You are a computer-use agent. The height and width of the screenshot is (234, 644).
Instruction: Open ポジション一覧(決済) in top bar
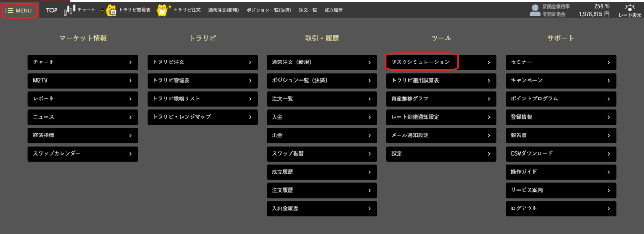(x=269, y=10)
